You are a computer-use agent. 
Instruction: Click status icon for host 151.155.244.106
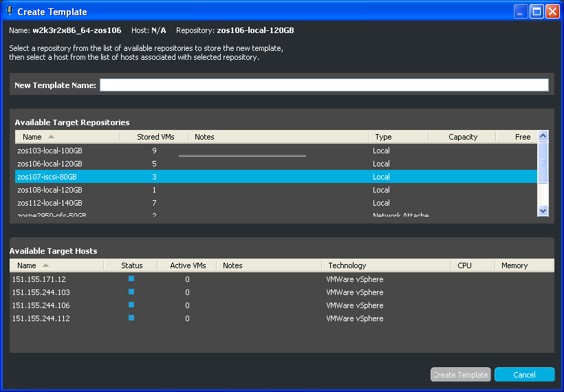[x=131, y=305]
